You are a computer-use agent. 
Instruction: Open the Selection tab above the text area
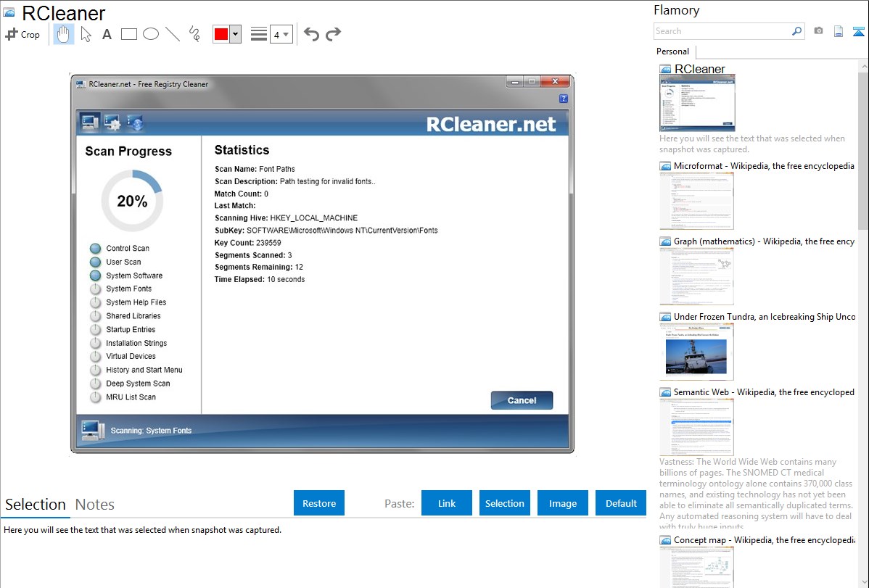point(36,505)
